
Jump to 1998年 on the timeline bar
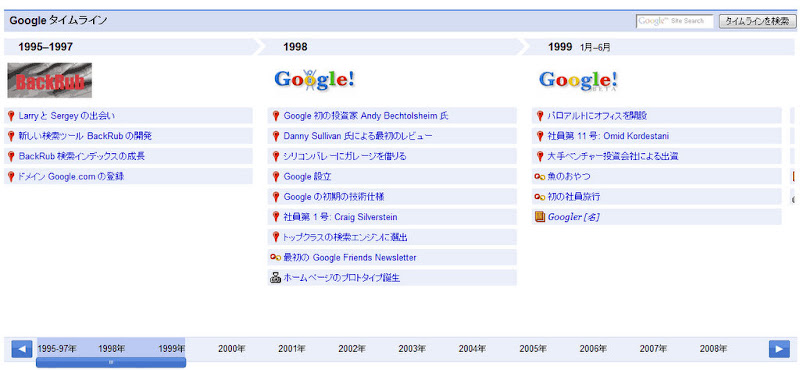(x=112, y=349)
